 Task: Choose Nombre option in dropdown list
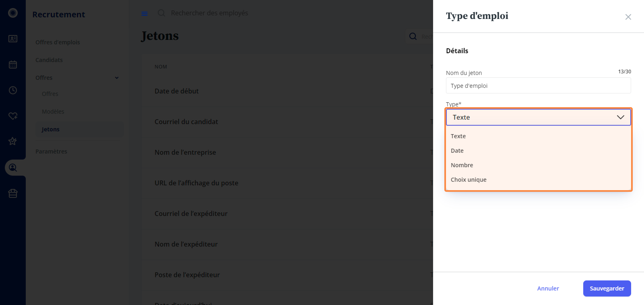538,165
